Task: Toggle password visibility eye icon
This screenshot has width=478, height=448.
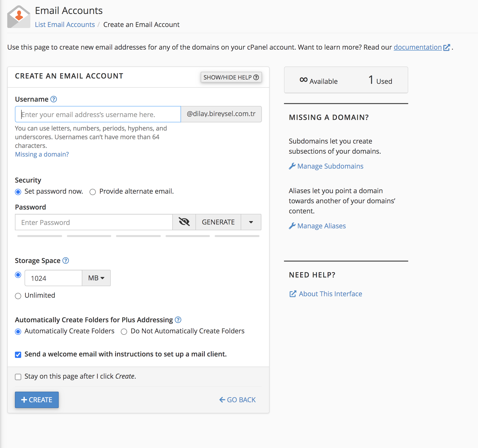Action: pyautogui.click(x=184, y=222)
